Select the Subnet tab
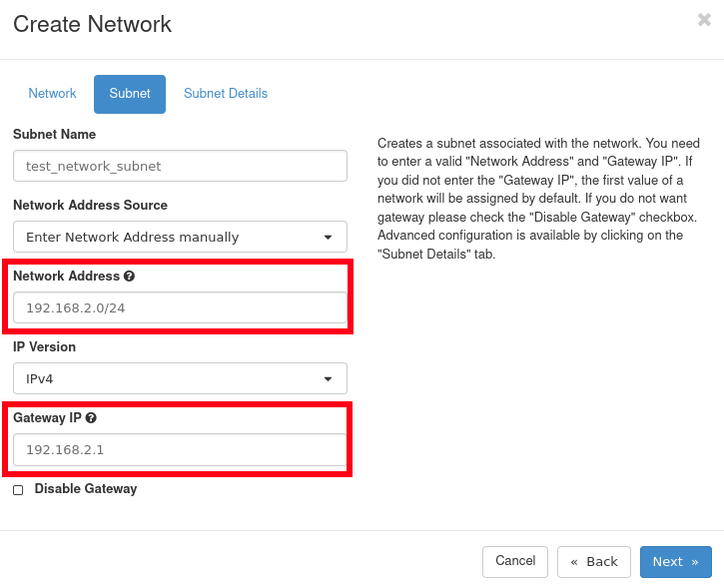 pos(130,94)
